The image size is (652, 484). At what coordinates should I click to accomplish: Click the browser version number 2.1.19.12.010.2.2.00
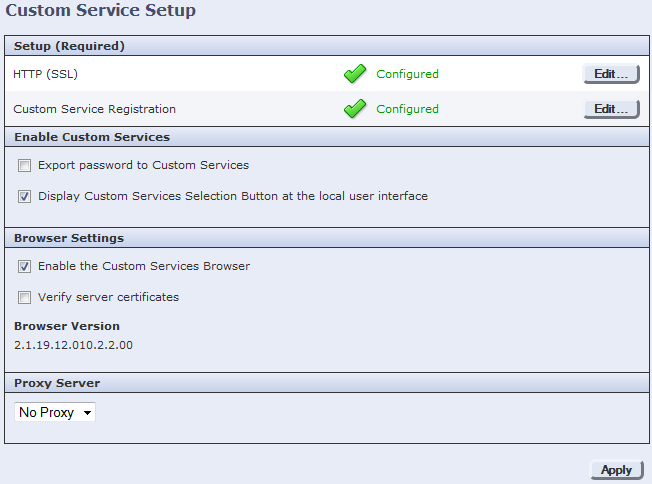73,345
